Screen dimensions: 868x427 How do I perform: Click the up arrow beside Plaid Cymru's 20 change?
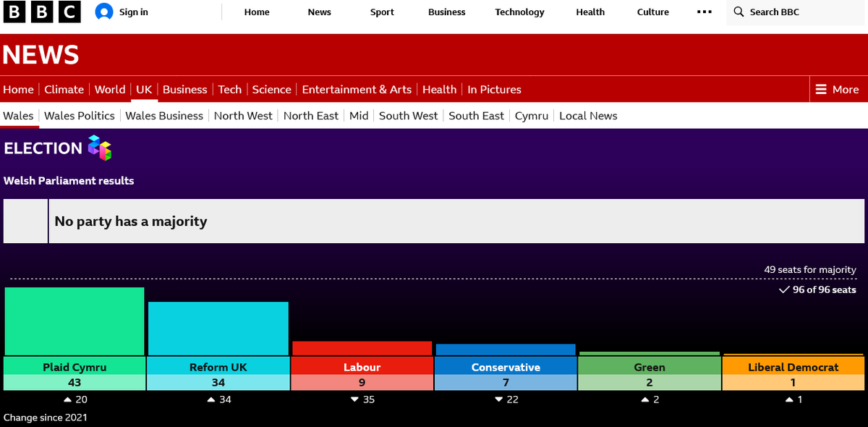click(67, 399)
